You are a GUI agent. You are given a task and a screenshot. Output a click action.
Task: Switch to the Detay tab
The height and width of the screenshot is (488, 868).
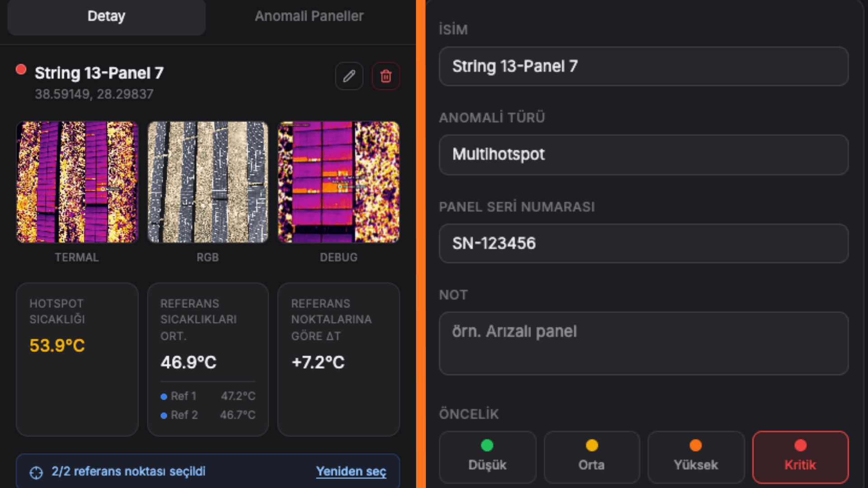(106, 16)
